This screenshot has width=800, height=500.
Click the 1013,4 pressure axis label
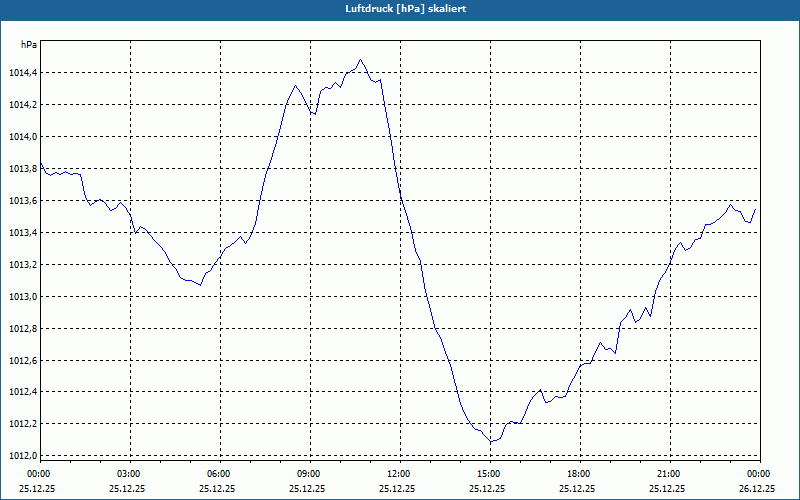click(23, 233)
